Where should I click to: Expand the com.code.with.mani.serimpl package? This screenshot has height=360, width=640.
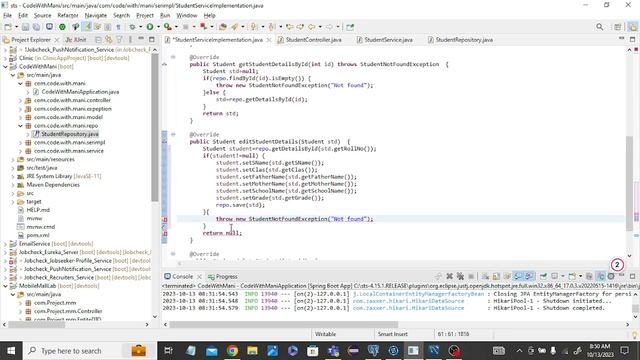[x=20, y=142]
